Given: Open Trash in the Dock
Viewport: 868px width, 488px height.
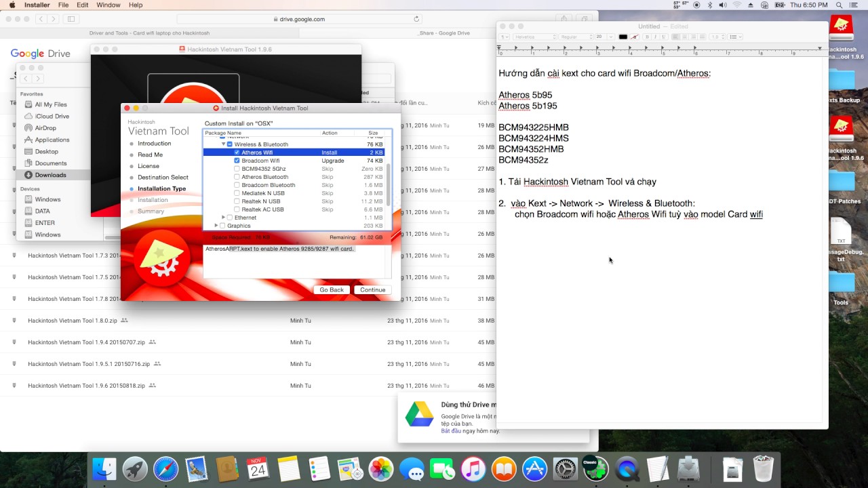Looking at the screenshot, I should tap(763, 469).
